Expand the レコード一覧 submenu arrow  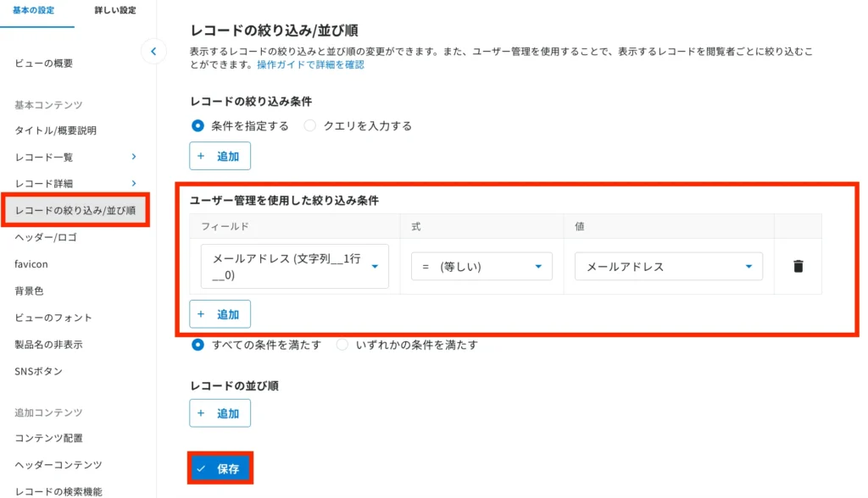[x=134, y=157]
